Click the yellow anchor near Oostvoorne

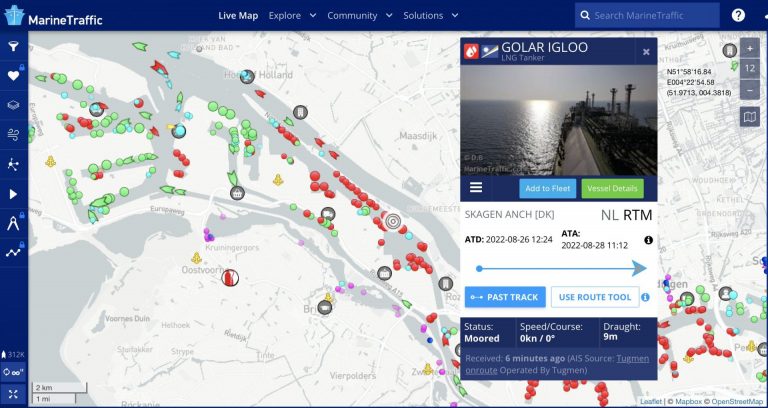pyautogui.click(x=196, y=258)
